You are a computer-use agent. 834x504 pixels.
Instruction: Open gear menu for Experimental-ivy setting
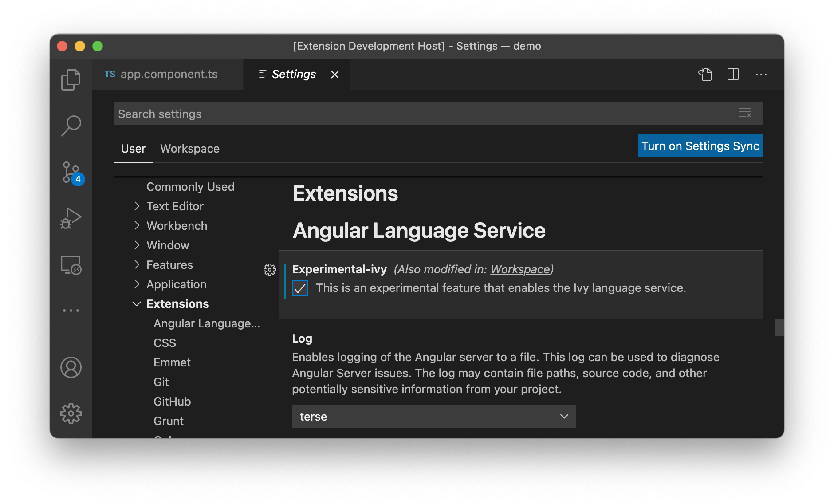(x=270, y=269)
